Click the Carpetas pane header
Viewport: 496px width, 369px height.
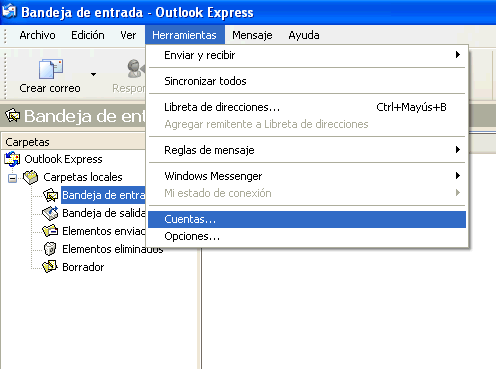(73, 142)
